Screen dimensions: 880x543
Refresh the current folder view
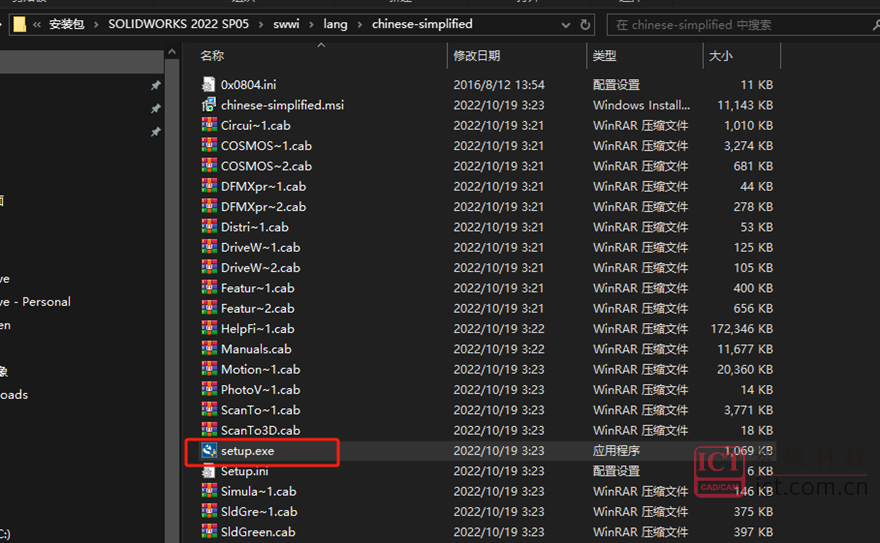point(585,25)
